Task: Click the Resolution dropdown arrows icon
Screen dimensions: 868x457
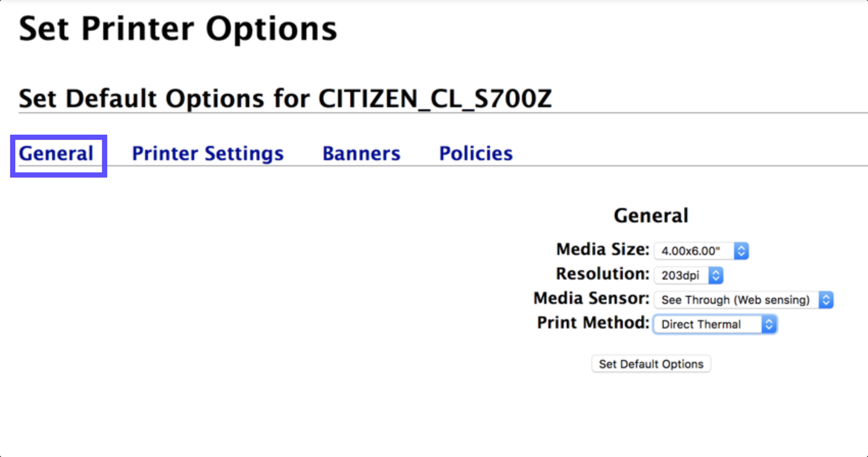Action: click(716, 275)
